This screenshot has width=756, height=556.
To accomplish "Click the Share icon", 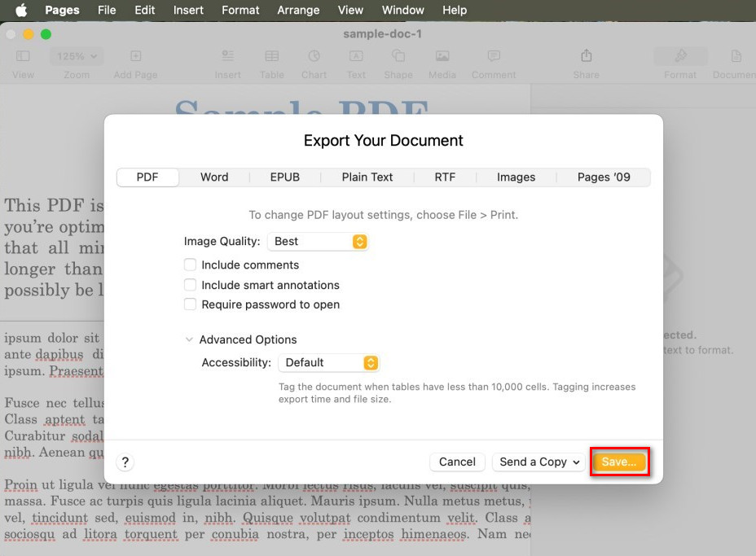I will [x=586, y=55].
